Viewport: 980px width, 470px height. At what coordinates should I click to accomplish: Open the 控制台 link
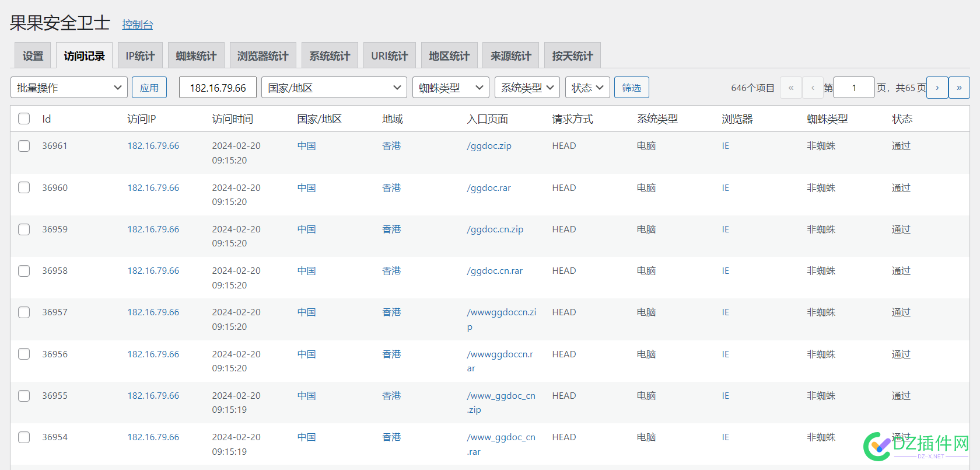pos(137,25)
